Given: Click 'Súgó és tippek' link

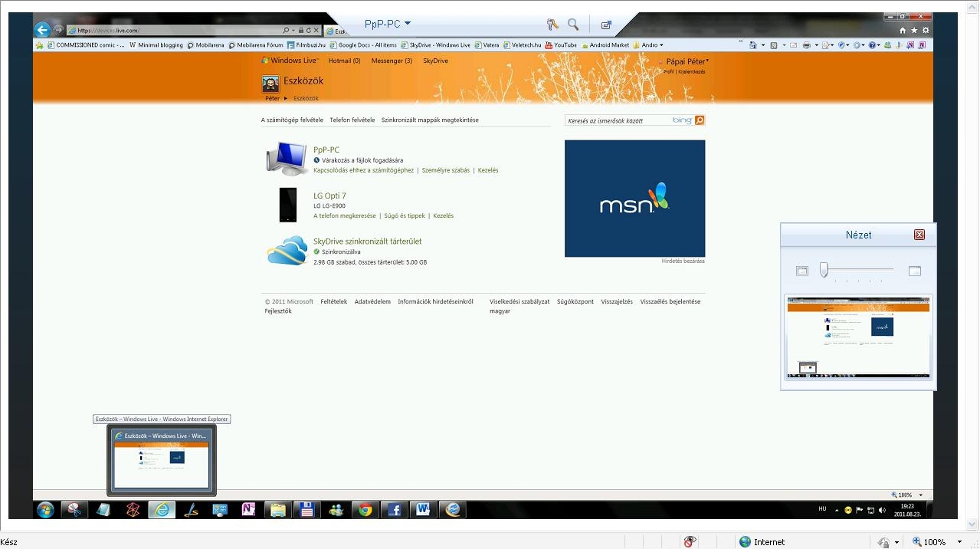Looking at the screenshot, I should [405, 216].
